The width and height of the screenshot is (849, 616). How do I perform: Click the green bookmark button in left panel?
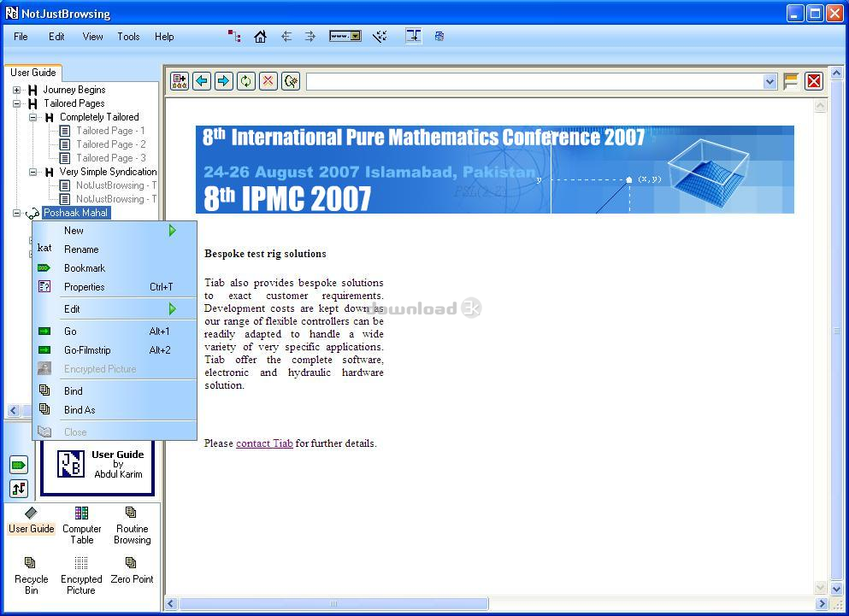click(x=19, y=465)
